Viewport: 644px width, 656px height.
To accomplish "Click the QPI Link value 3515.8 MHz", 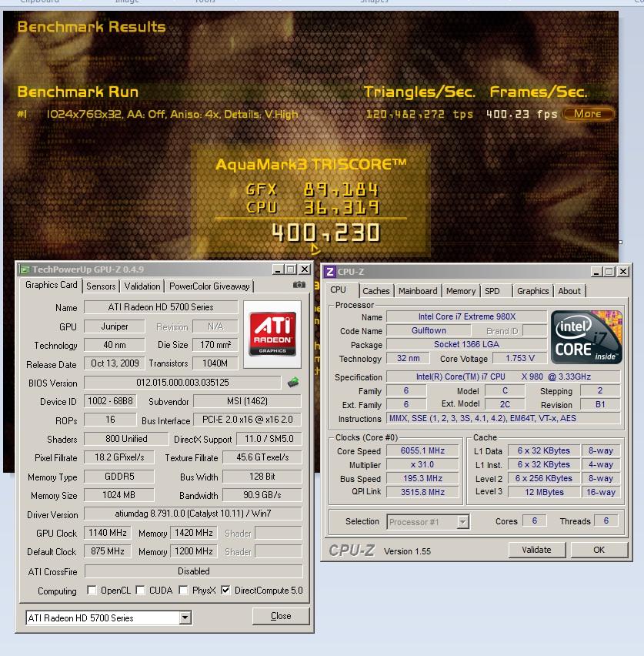I will (422, 492).
